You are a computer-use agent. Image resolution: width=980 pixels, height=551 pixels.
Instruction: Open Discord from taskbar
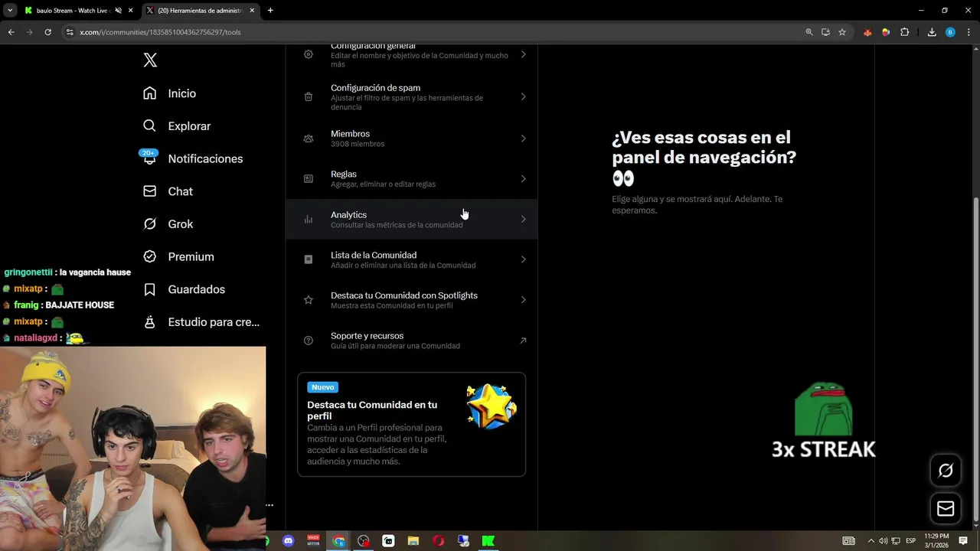288,541
